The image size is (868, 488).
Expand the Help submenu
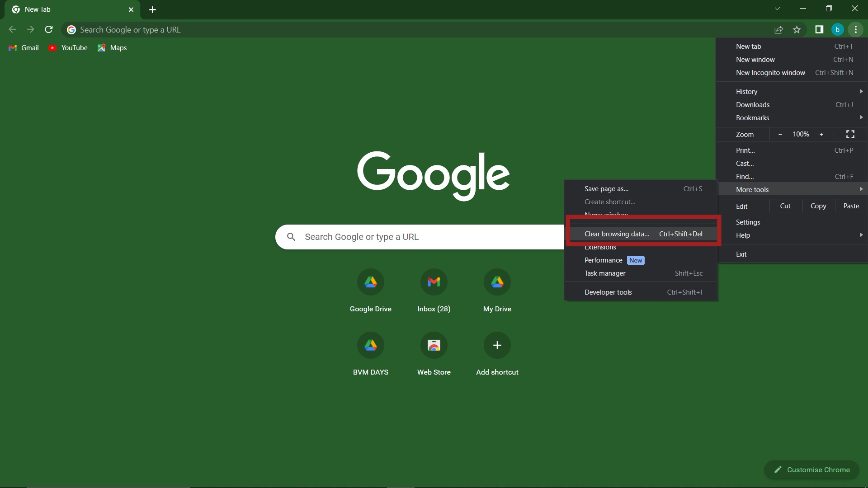[x=792, y=235]
